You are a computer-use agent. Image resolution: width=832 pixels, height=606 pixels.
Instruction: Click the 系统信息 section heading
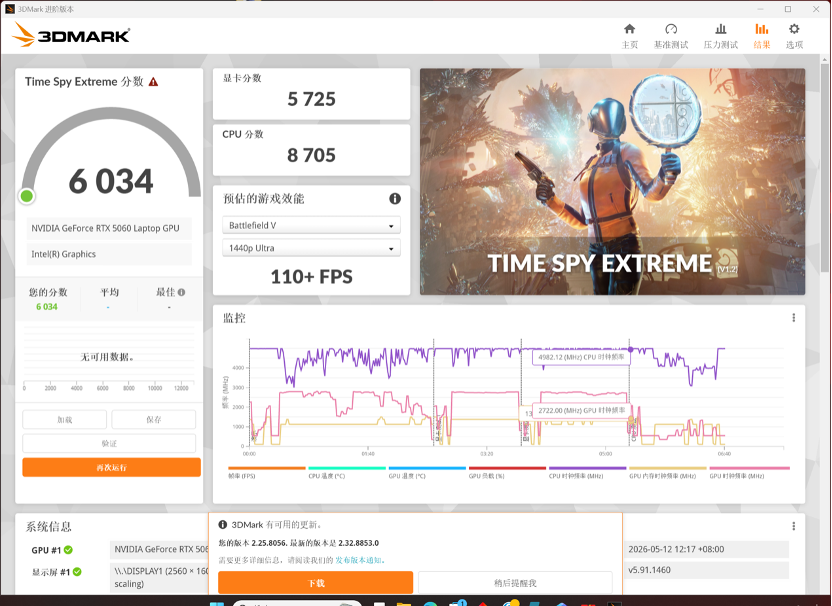pos(48,526)
